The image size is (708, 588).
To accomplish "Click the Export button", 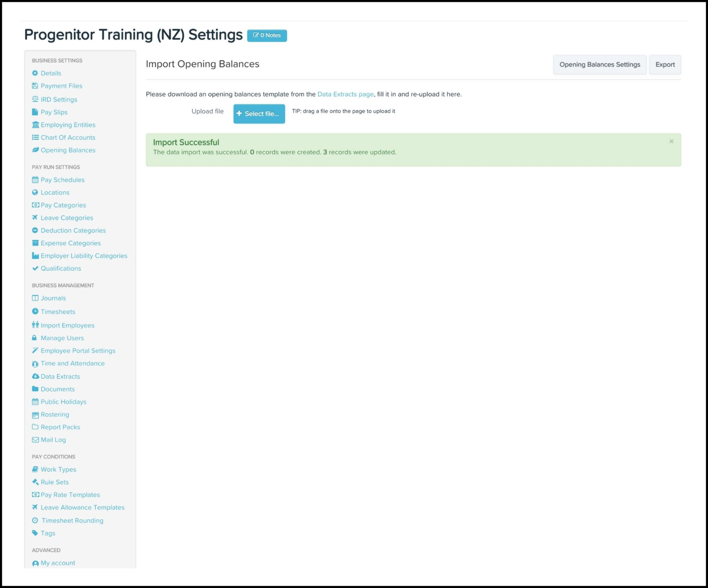I will coord(665,65).
